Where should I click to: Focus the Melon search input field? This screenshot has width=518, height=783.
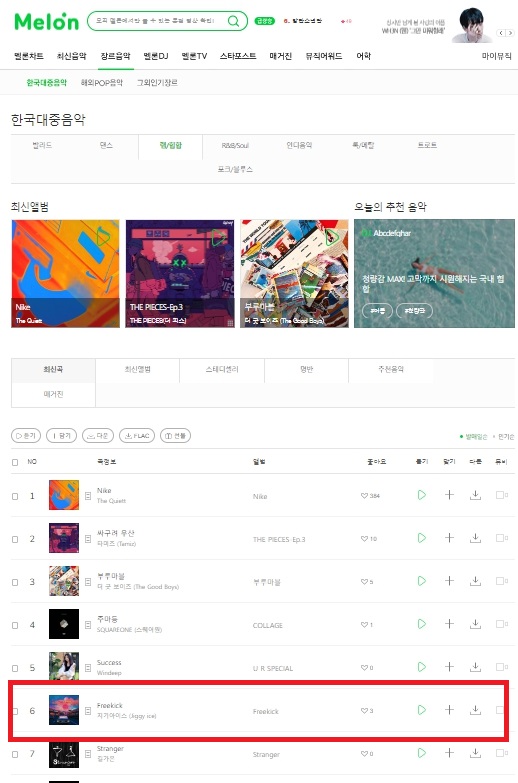(x=156, y=21)
